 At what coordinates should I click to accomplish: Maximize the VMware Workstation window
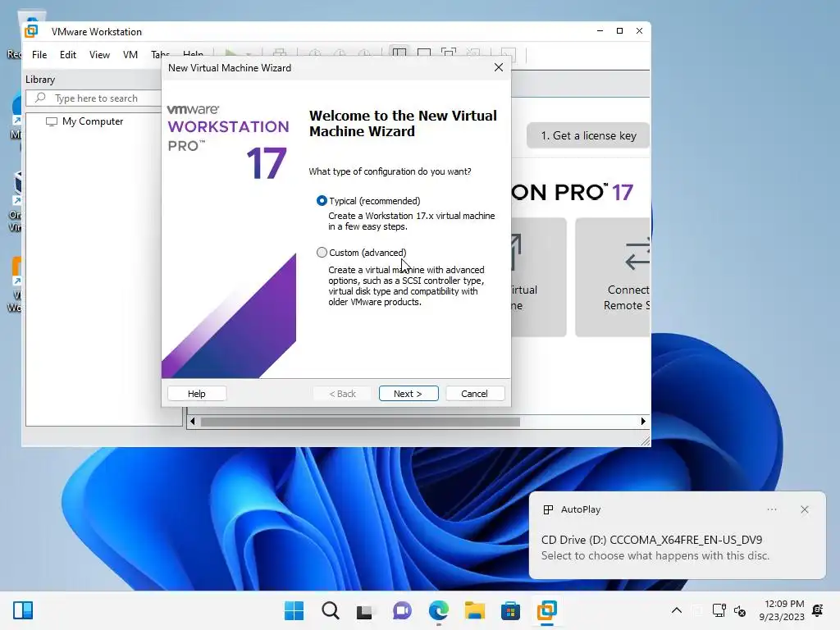point(620,31)
